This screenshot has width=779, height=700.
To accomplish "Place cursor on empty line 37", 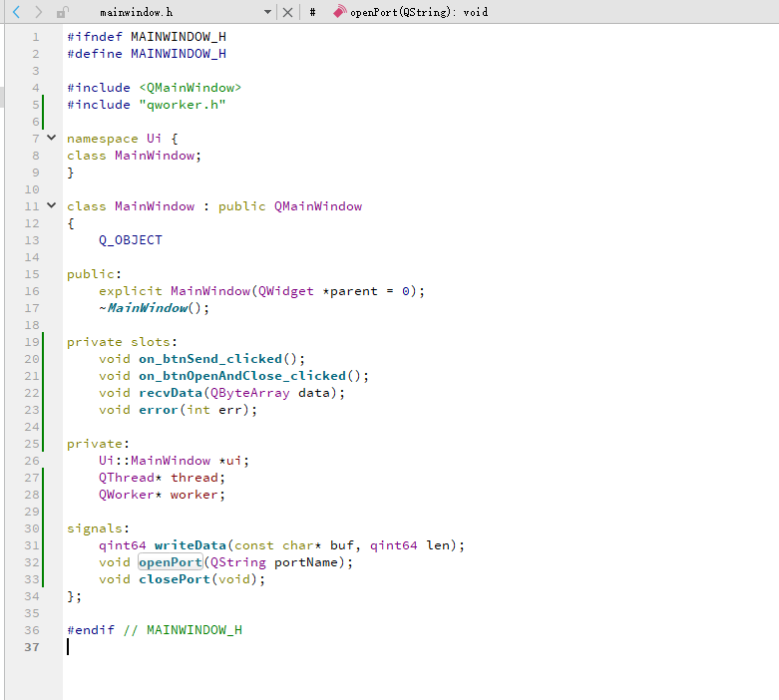I will click(420, 647).
